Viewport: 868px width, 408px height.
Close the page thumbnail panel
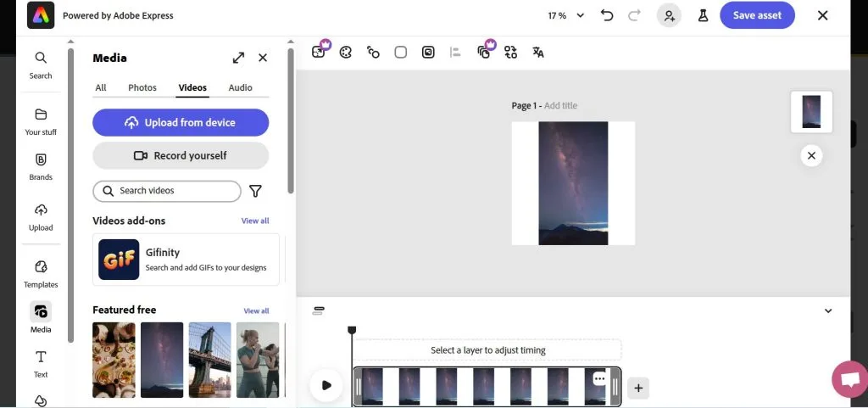click(x=811, y=155)
